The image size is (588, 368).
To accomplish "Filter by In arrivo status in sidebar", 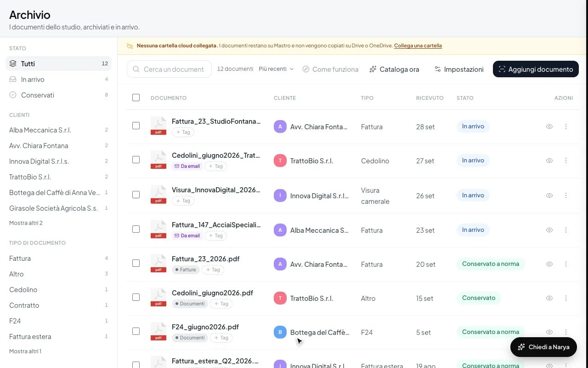I will [58, 80].
